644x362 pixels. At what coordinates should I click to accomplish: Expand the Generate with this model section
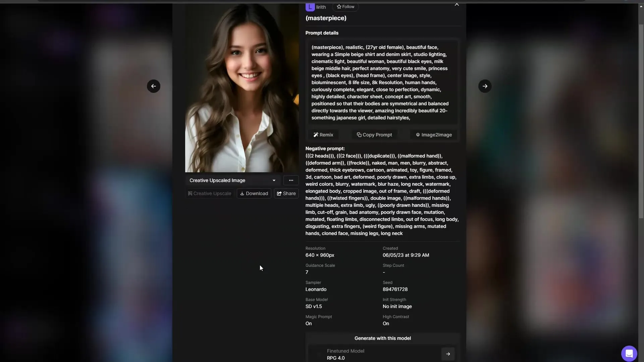click(x=448, y=354)
